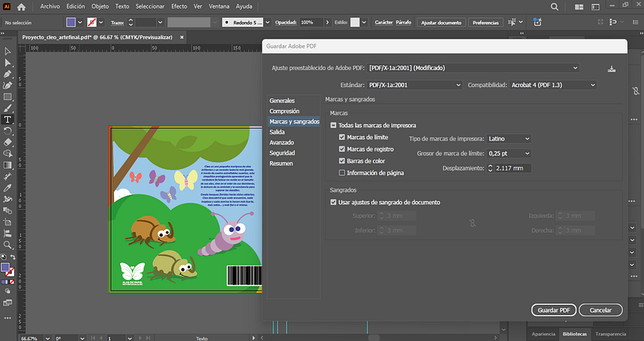Select Compresión in dialog sidebar
The width and height of the screenshot is (644, 341).
284,111
